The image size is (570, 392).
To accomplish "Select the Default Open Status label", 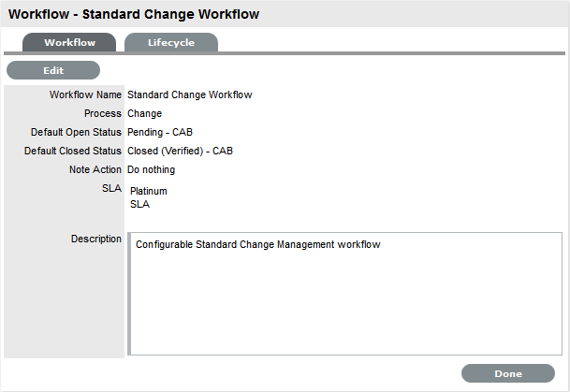I will click(x=76, y=132).
